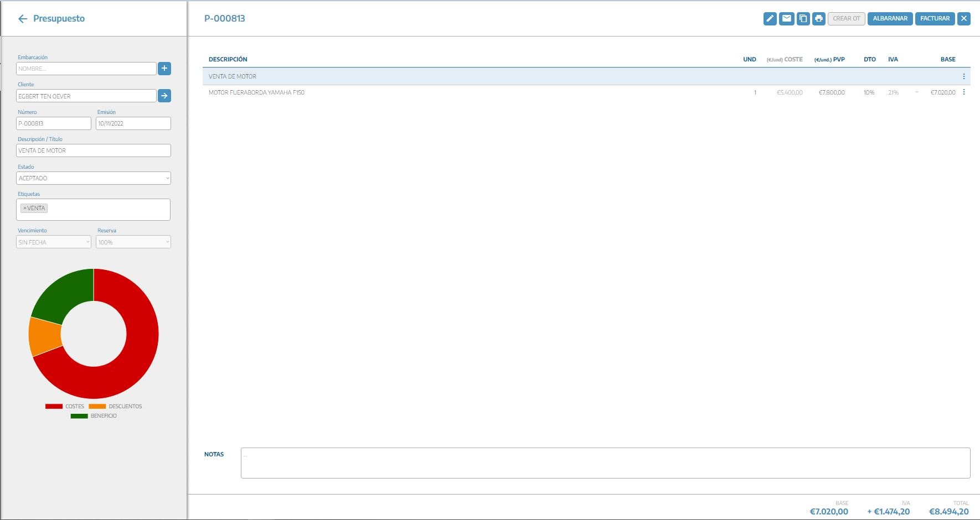Remove the VENTA tag

click(x=25, y=209)
